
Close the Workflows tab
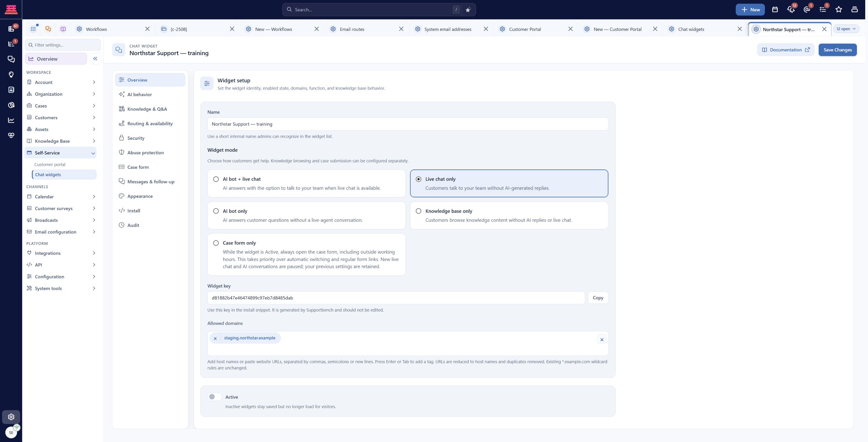pyautogui.click(x=148, y=29)
